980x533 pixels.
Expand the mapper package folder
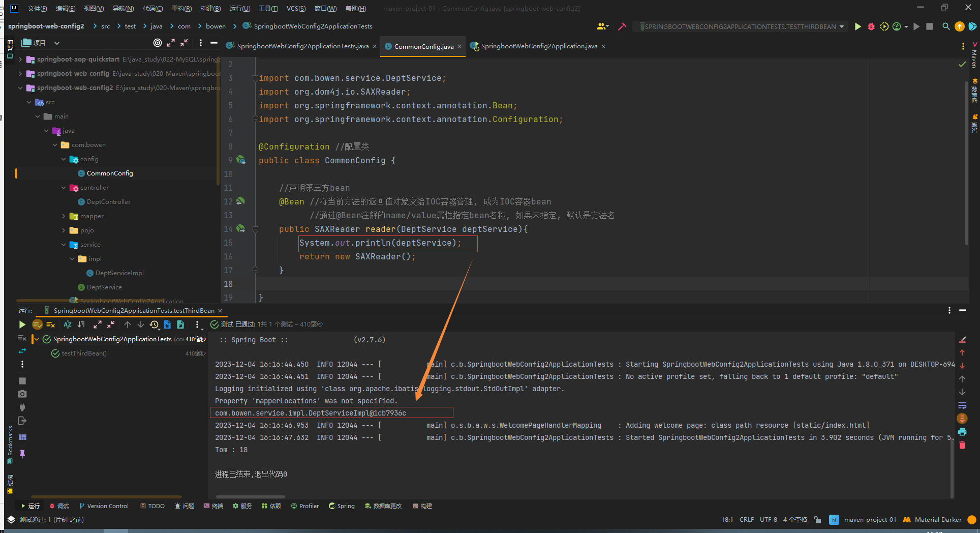click(x=64, y=216)
